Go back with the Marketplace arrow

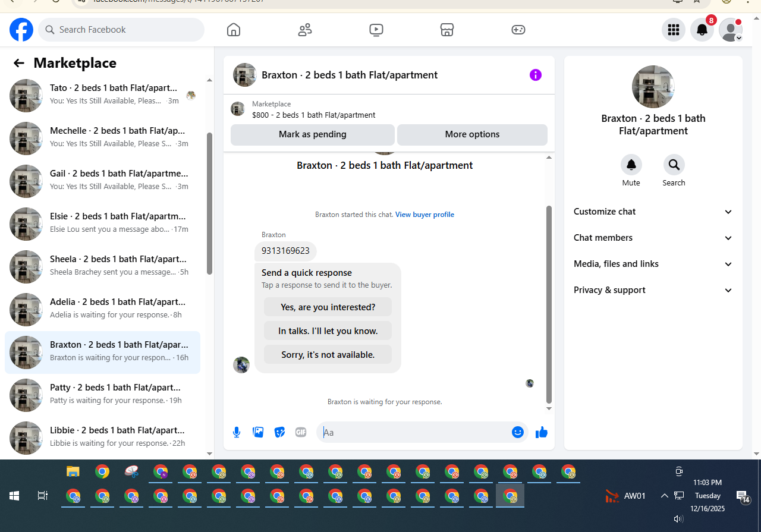click(19, 63)
